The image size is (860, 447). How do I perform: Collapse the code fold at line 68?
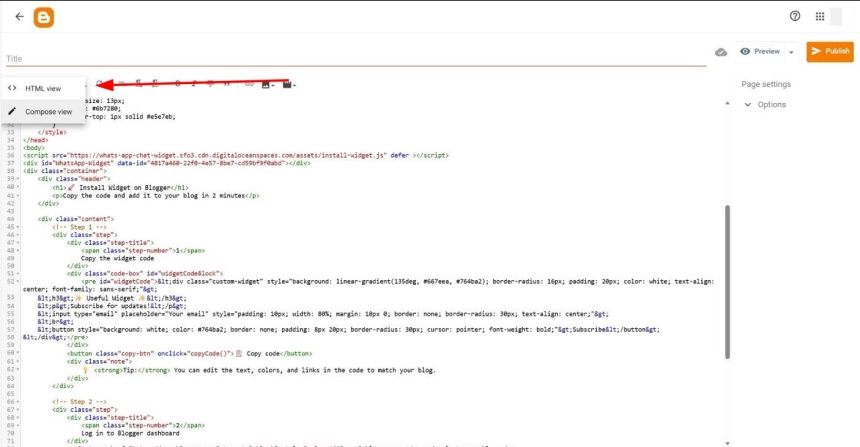point(18,418)
